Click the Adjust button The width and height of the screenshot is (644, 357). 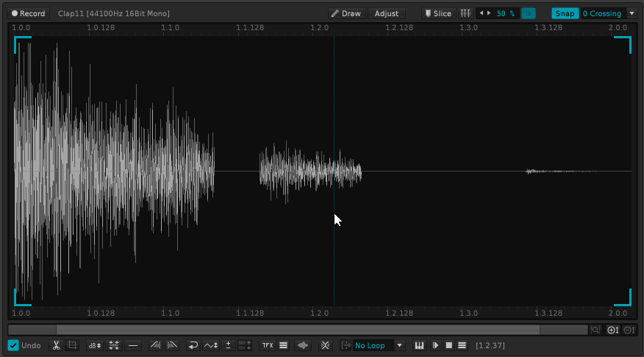coord(387,13)
